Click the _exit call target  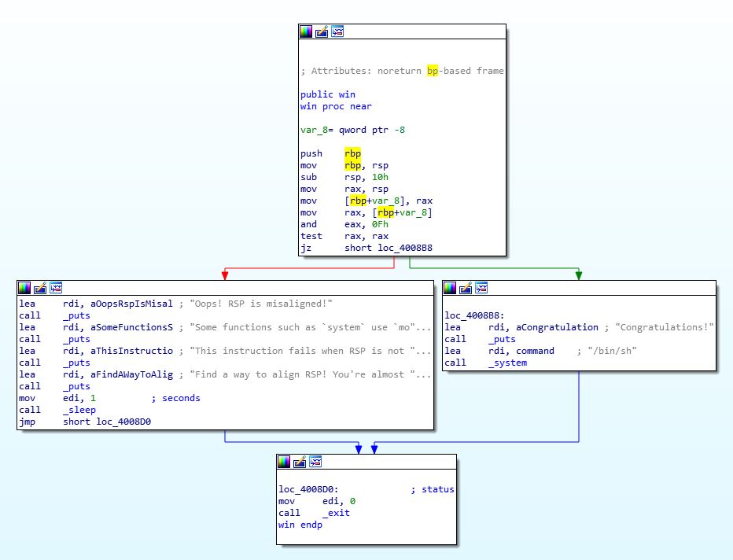[336, 513]
